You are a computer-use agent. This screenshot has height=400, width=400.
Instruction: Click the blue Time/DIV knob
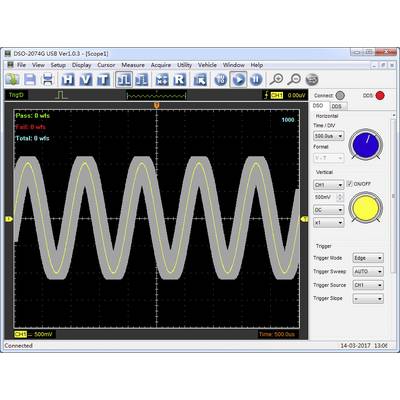pos(366,144)
